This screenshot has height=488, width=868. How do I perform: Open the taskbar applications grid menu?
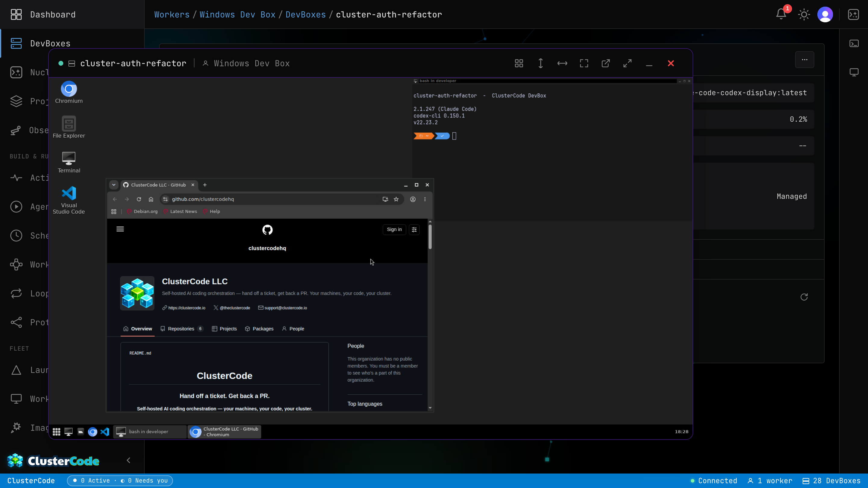(56, 432)
